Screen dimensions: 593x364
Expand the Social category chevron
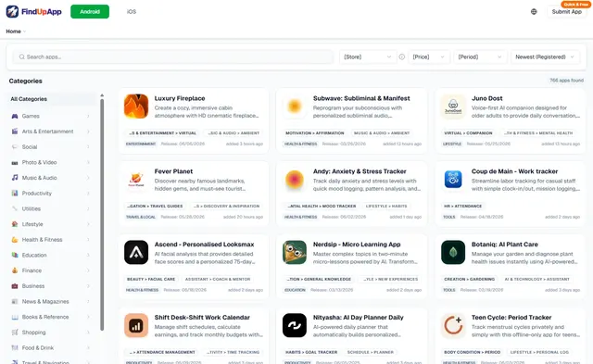[88, 147]
